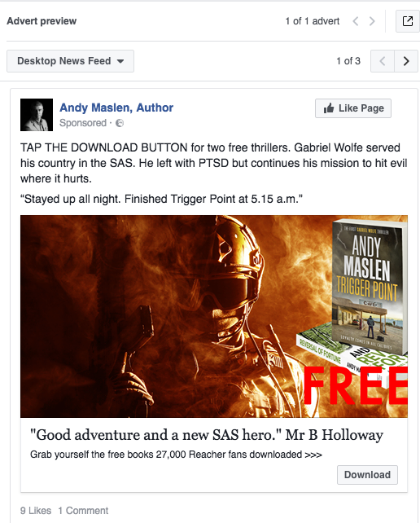The image size is (420, 523).
Task: Click the Download call-to-action button
Action: [x=367, y=475]
